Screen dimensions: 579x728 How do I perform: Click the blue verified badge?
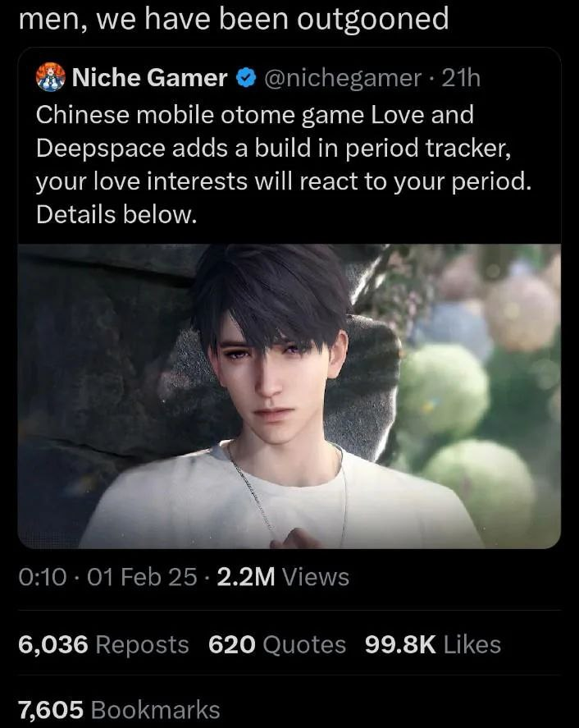click(x=246, y=77)
